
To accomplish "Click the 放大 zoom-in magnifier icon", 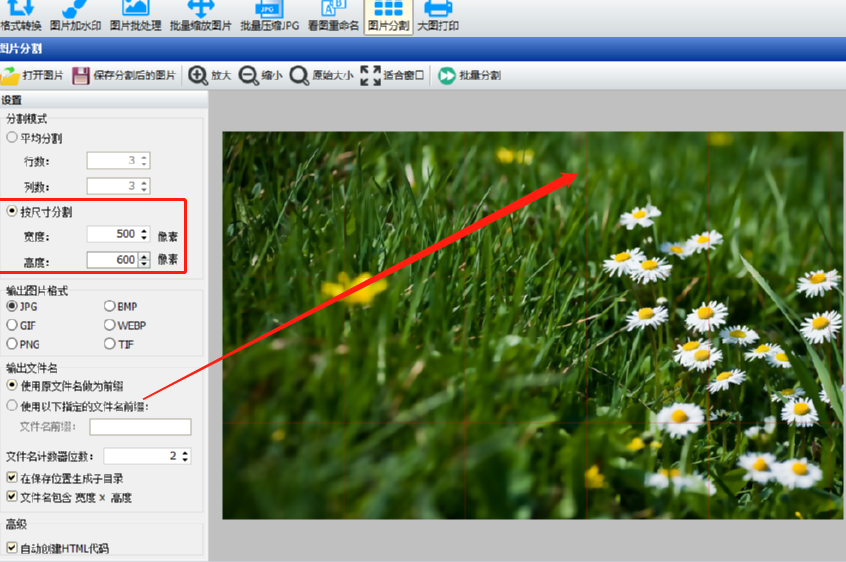I will (198, 75).
